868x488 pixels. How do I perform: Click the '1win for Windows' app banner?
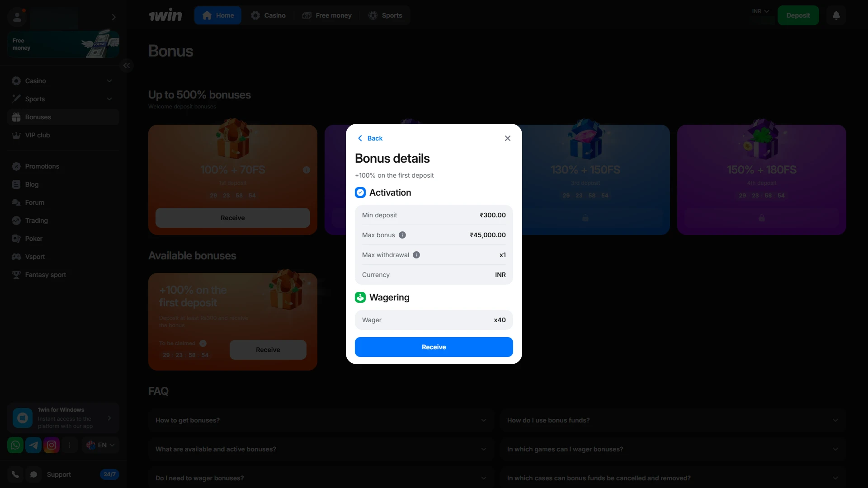63,418
